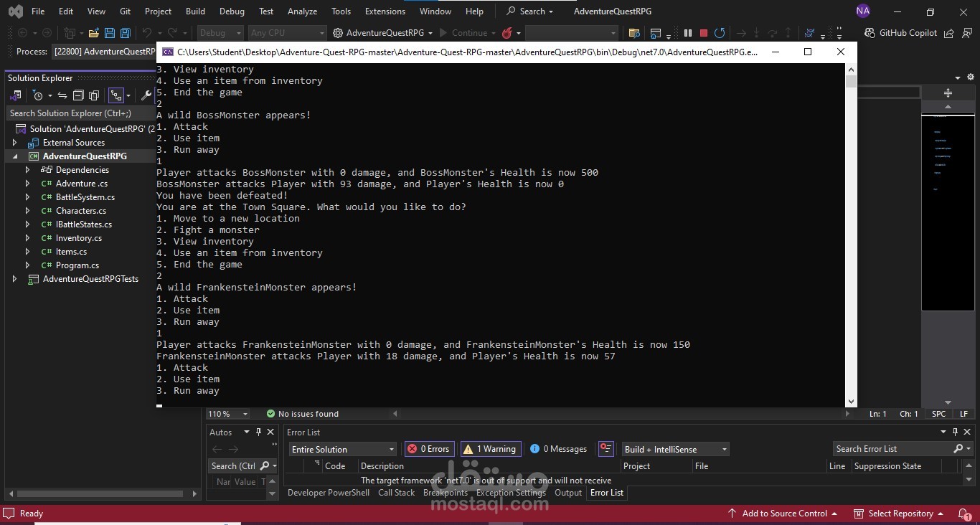This screenshot has height=525, width=980.
Task: Select Program.cs in Solution Explorer
Action: [77, 265]
